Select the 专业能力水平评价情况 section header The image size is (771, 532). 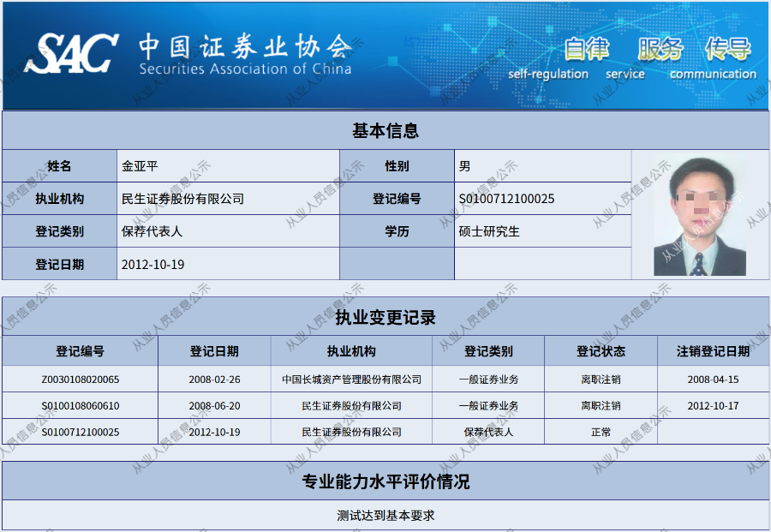385,481
